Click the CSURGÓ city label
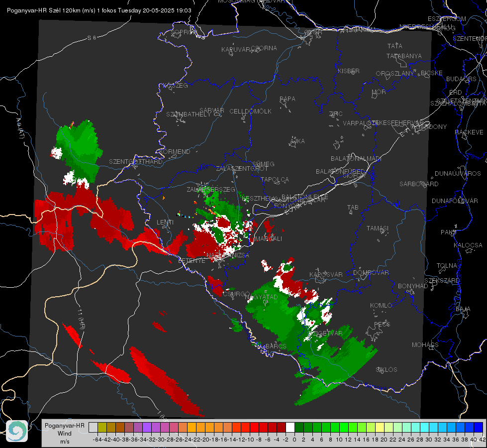 pos(236,294)
